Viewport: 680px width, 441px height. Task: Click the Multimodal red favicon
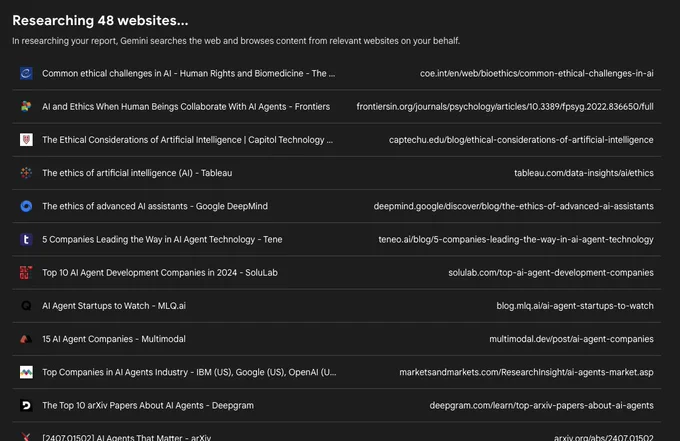(x=26, y=339)
